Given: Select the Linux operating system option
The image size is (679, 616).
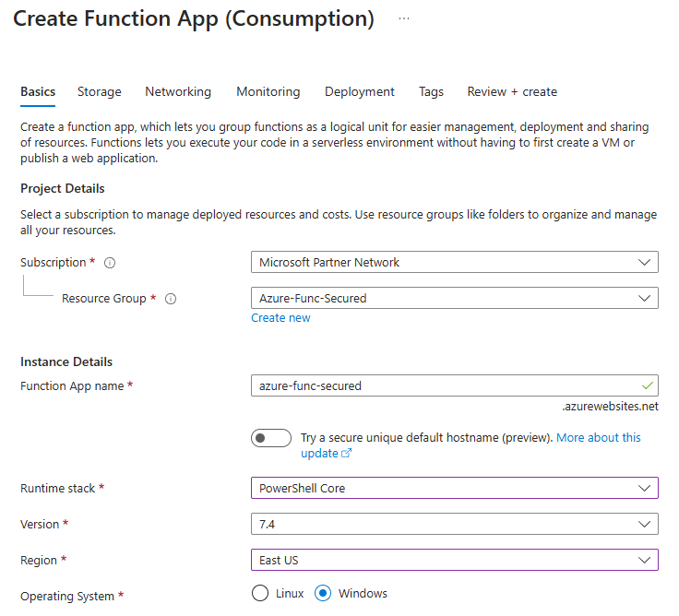Looking at the screenshot, I should pos(260,593).
